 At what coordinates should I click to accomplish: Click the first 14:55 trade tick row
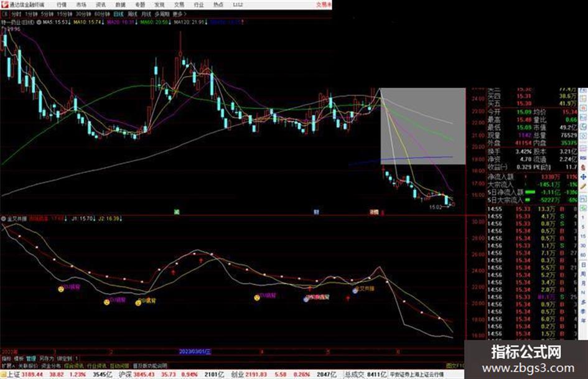[532, 209]
